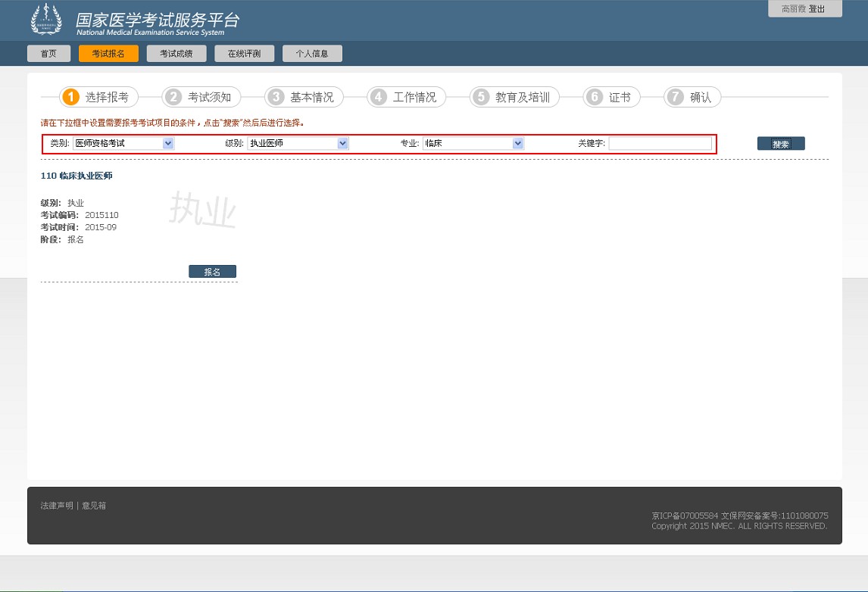Click the 报名 button for 临床执业医师
Screen dimensions: 868x592
pyautogui.click(x=212, y=272)
